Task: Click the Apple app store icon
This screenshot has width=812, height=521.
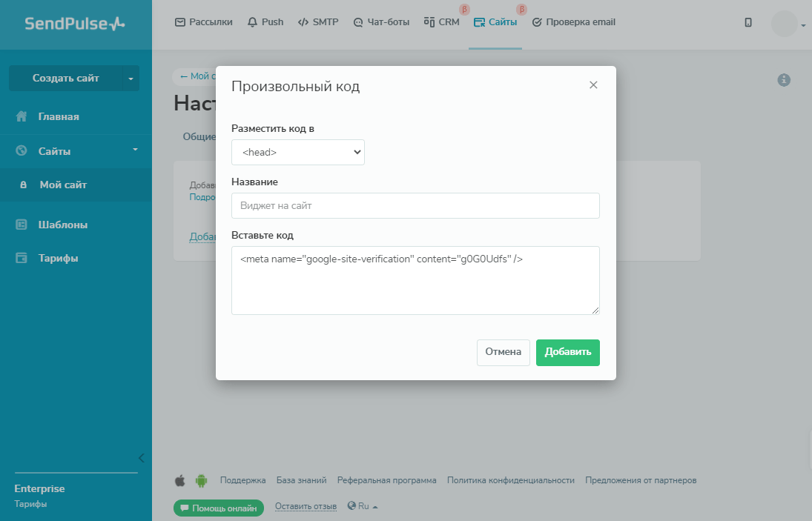Action: 179,480
